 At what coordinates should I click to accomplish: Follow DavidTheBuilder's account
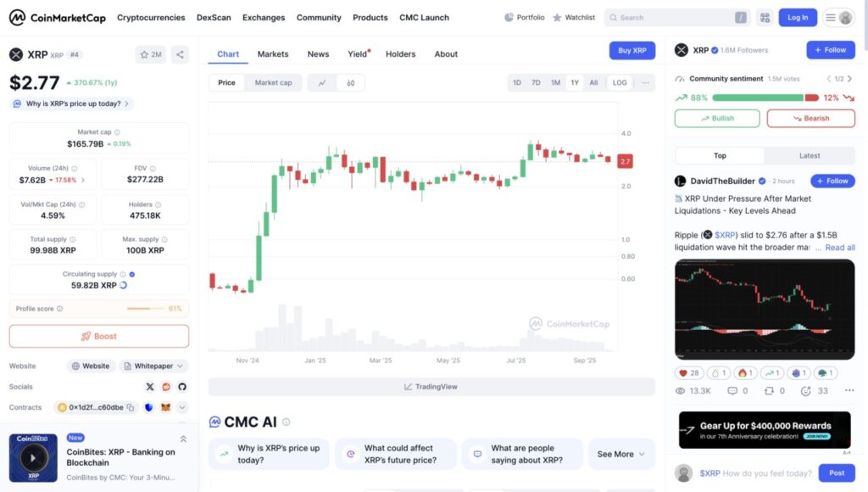(833, 181)
